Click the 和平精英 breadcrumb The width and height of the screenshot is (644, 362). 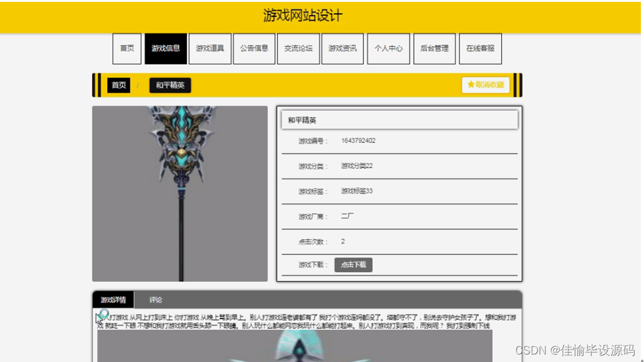[x=170, y=85]
